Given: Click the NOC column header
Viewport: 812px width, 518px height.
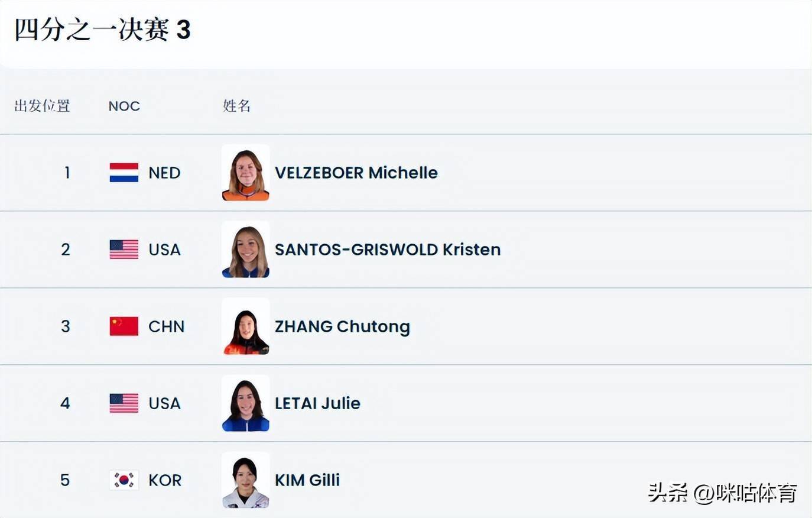Looking at the screenshot, I should tap(124, 106).
